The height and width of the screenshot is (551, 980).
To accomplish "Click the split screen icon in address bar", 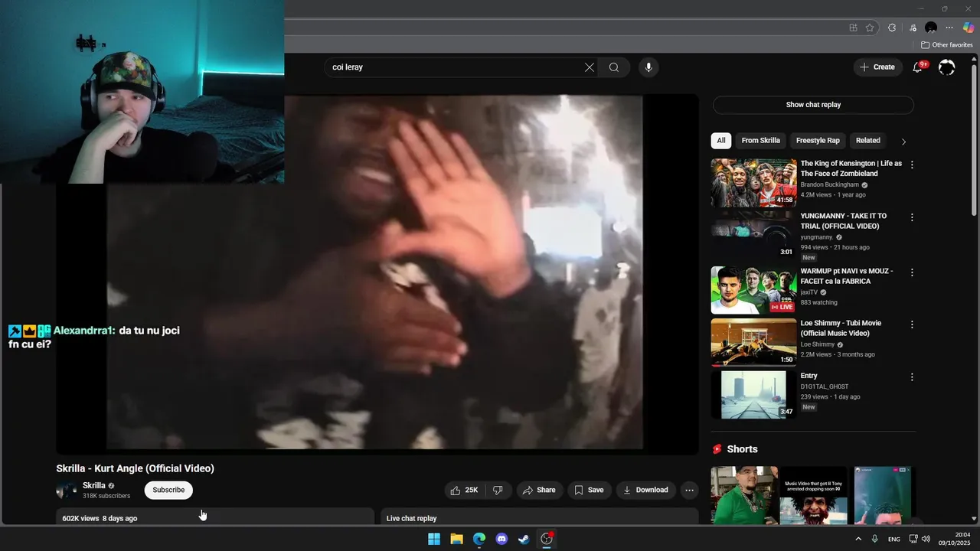I will (854, 28).
